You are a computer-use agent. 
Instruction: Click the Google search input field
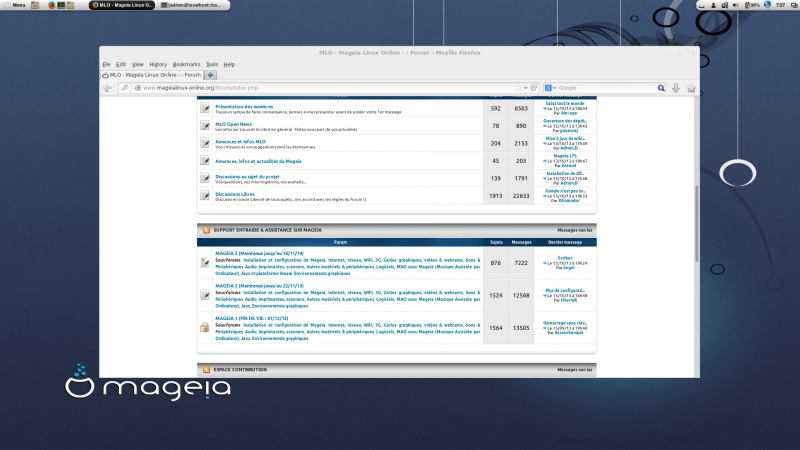tap(607, 88)
